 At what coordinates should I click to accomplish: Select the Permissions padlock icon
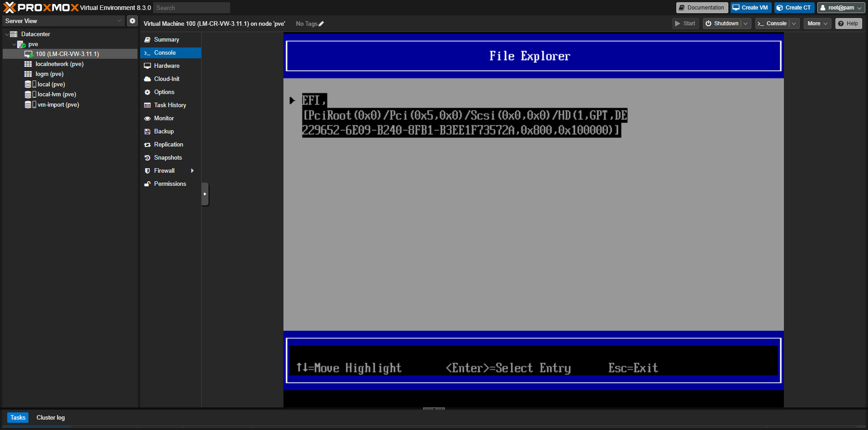147,184
